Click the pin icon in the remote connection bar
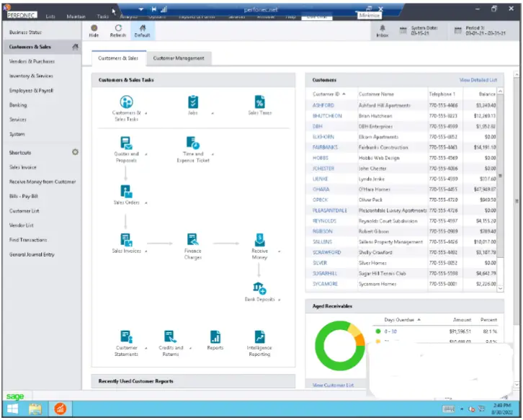Viewport: 523px width, 420px height. coord(153,9)
